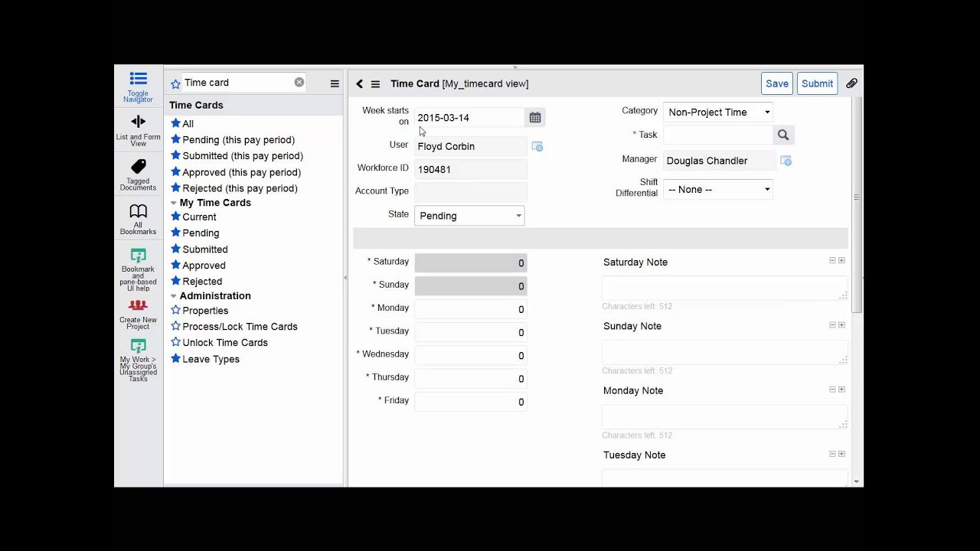Open Process/Lock Time Cards link
The image size is (980, 551).
point(240,327)
